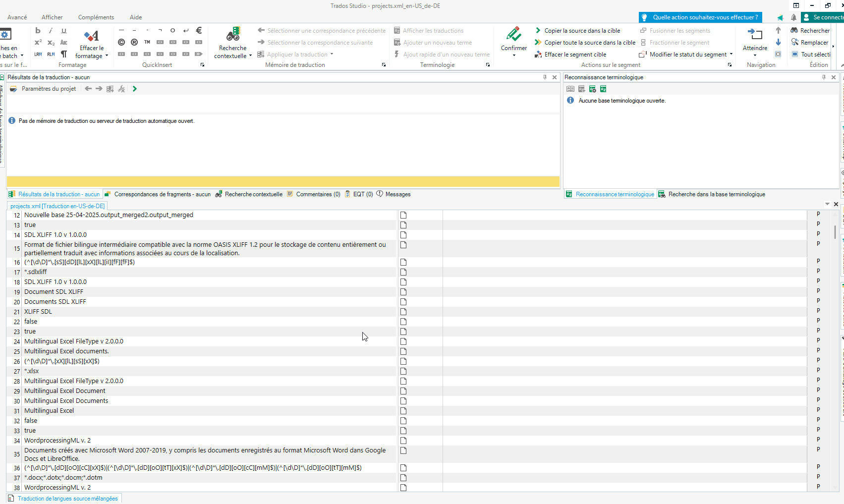The width and height of the screenshot is (844, 504).
Task: Click the notification bell icon
Action: point(793,17)
